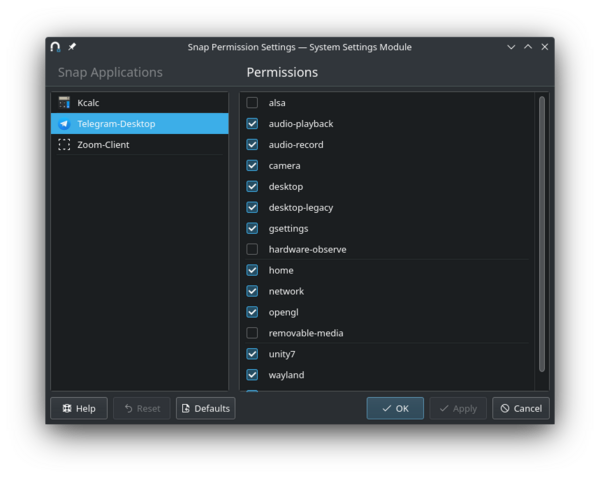The width and height of the screenshot is (600, 478).
Task: Enable the alsa permission checkbox
Action: [x=252, y=103]
